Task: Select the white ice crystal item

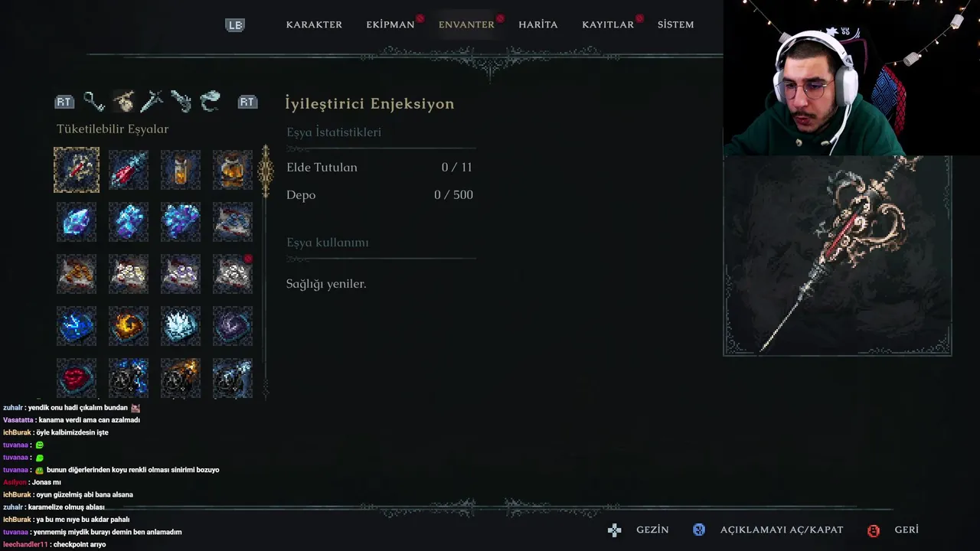Action: point(181,326)
